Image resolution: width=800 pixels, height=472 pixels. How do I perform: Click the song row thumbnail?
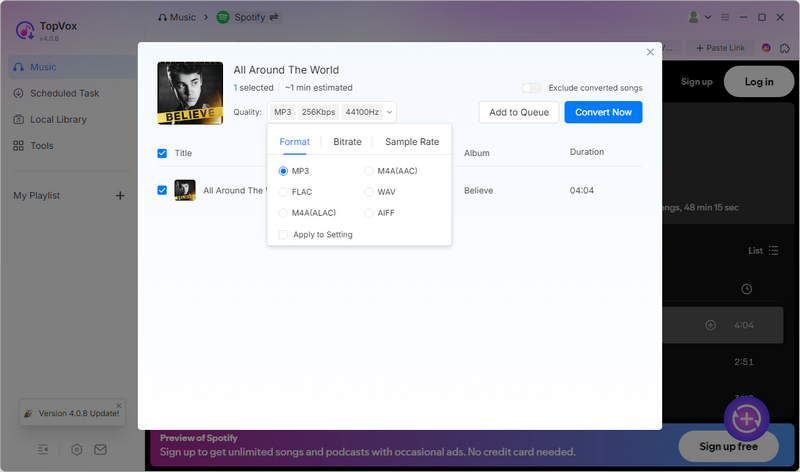pyautogui.click(x=185, y=190)
